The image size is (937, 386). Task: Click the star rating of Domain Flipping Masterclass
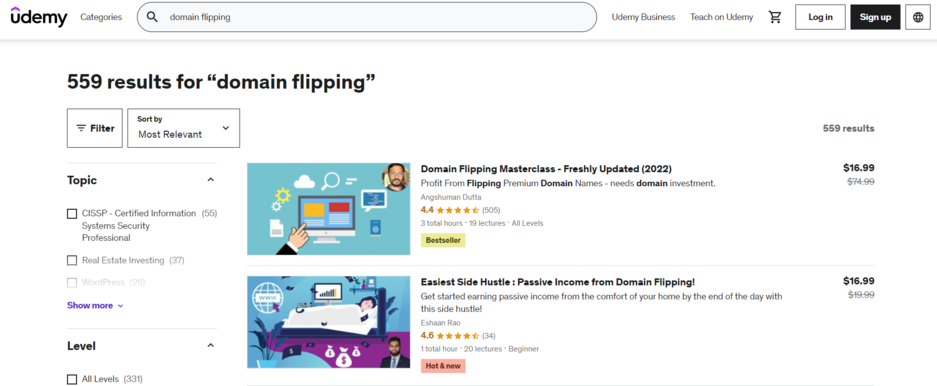458,210
